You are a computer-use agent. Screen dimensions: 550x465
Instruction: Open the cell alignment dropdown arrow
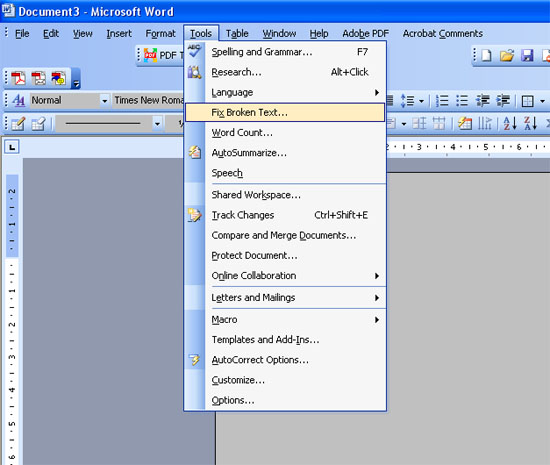404,124
